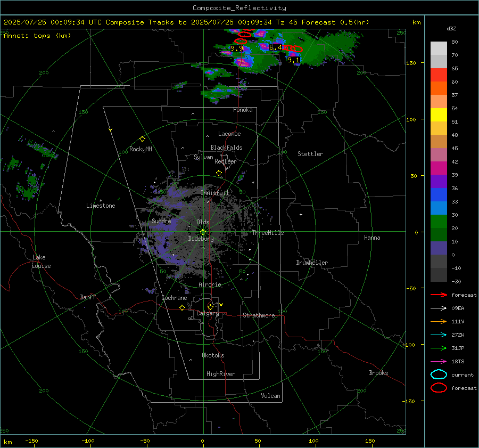Click the Sylvan city label

(203, 157)
